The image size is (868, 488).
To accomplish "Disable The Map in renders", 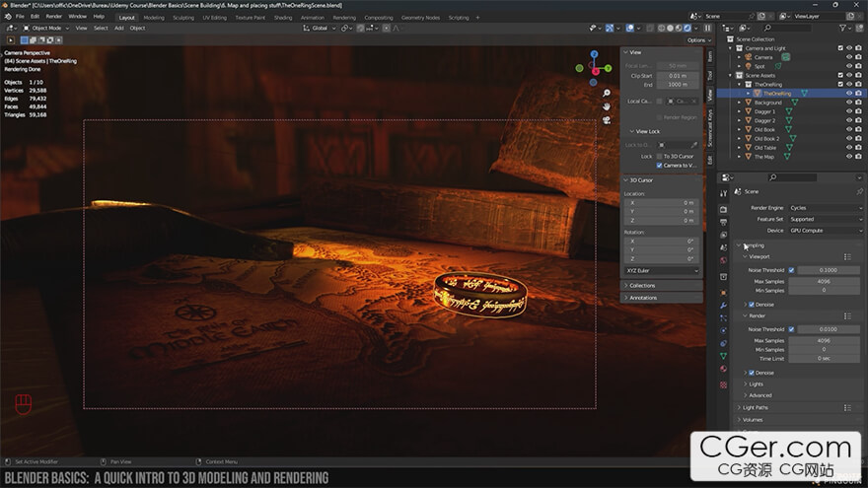I will [x=858, y=157].
